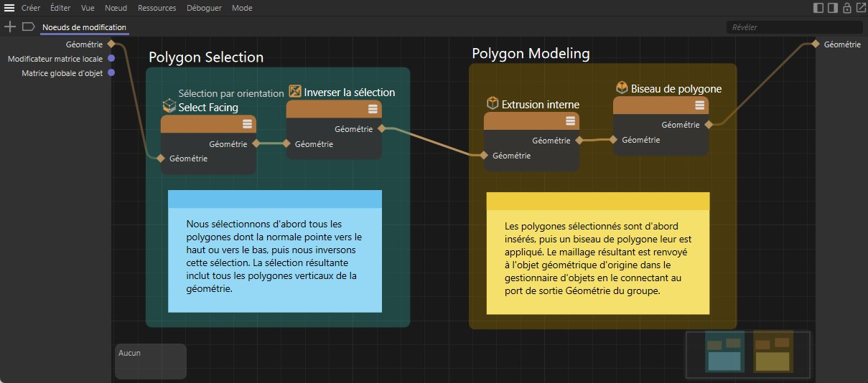868x383 pixels.
Task: Click the Polygon Modeling group title
Action: click(x=531, y=54)
